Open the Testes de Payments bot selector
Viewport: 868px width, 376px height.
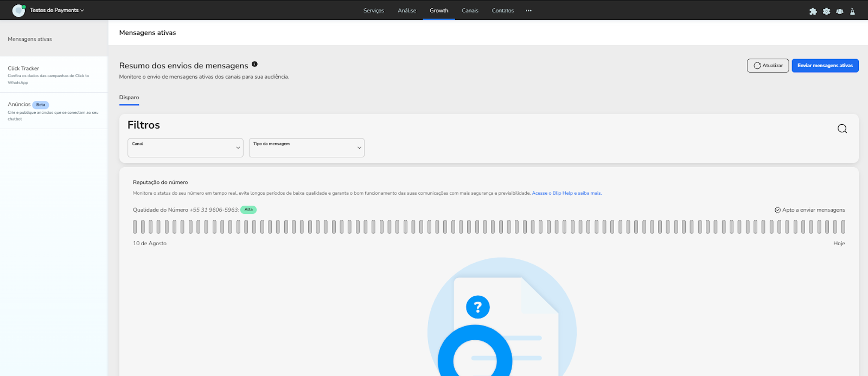click(x=57, y=10)
